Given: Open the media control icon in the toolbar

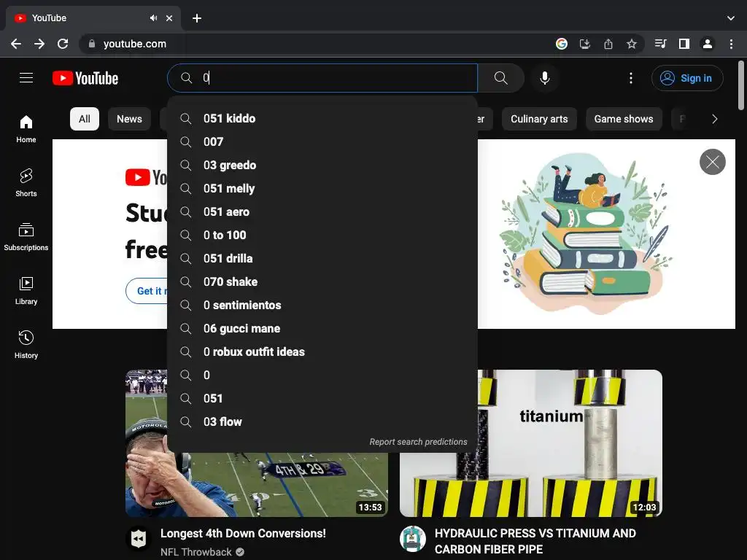Looking at the screenshot, I should tap(660, 44).
